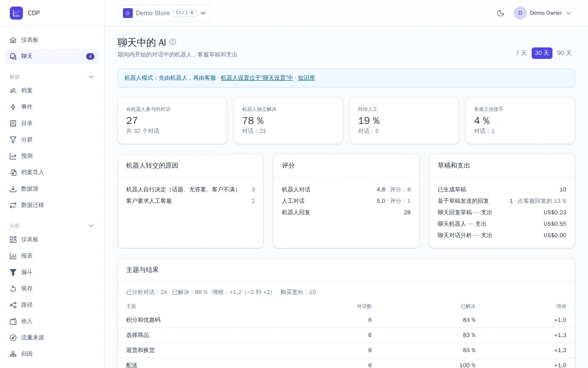Click the 机器人独立解决 78 % card
The height and width of the screenshot is (368, 588).
288,121
